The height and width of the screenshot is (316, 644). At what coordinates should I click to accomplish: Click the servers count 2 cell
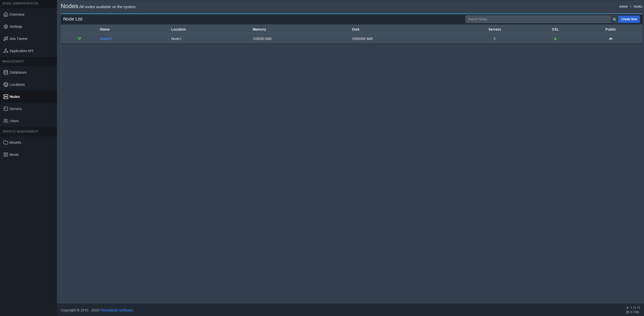pyautogui.click(x=495, y=39)
